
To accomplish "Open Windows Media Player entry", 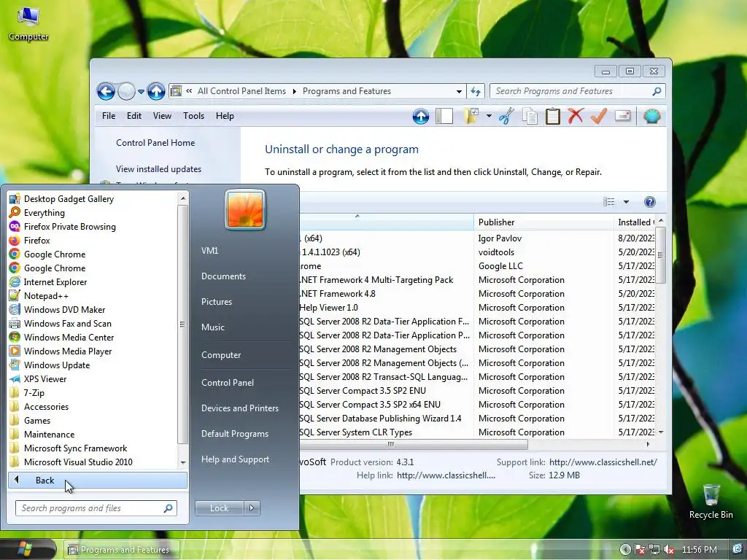I will click(x=68, y=351).
